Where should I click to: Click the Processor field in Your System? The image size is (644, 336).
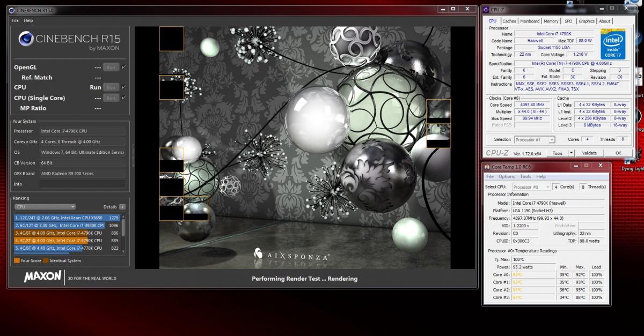pyautogui.click(x=82, y=131)
